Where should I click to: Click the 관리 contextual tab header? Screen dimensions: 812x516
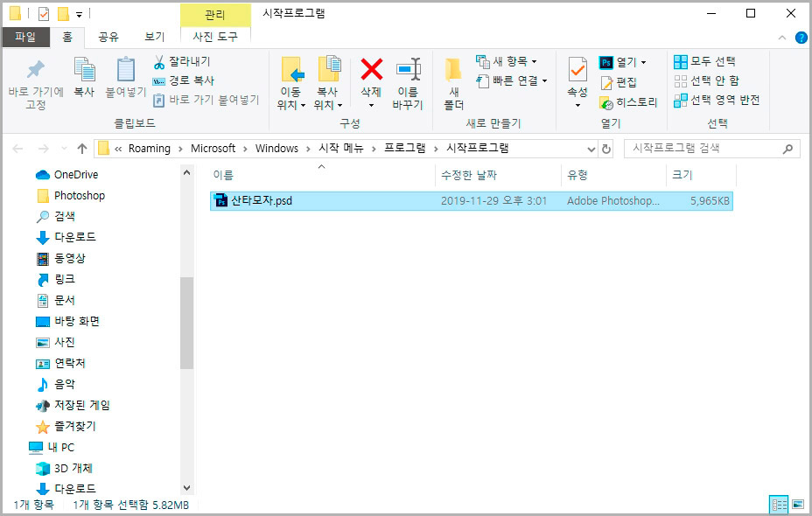point(215,15)
